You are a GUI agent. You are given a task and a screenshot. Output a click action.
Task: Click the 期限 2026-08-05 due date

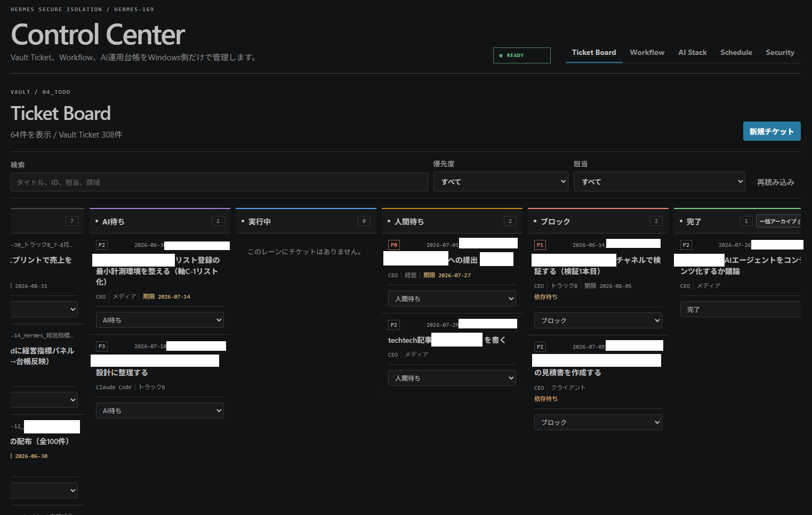point(608,286)
